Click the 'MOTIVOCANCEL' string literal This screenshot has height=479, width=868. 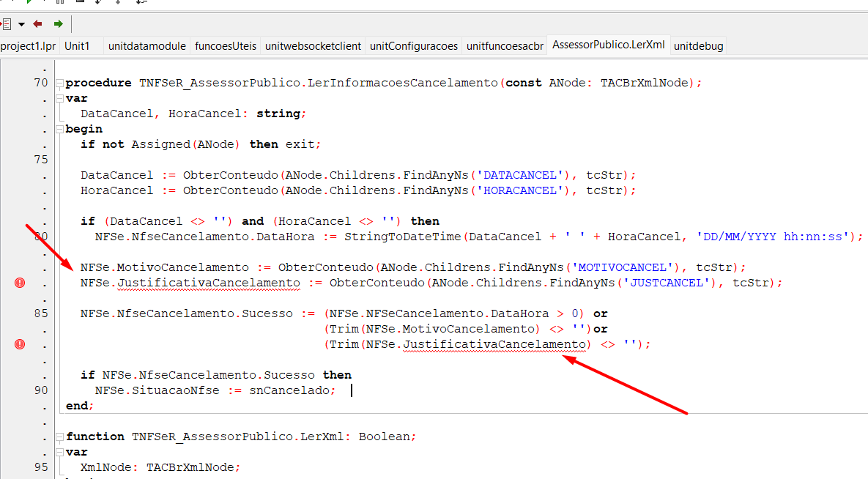[x=623, y=267]
